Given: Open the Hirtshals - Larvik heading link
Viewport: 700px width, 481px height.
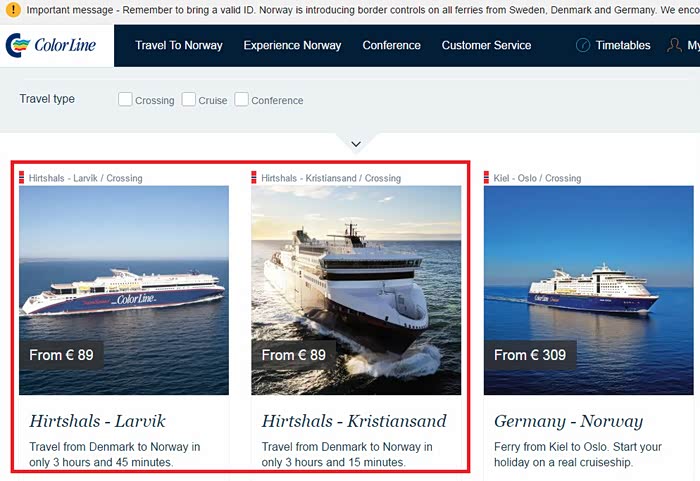Looking at the screenshot, I should click(97, 421).
